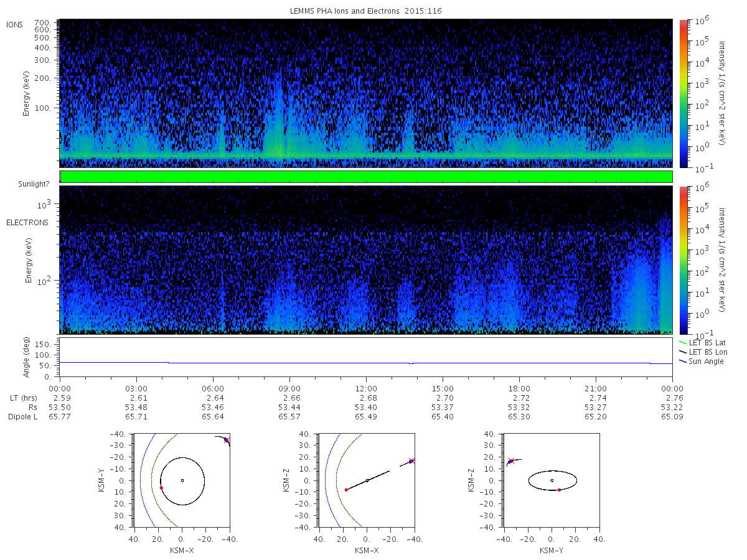Screen dimensions: 747x560
Task: Click the spacecraft cross marker in KSM-Y KSM-Z plot
Action: point(511,461)
